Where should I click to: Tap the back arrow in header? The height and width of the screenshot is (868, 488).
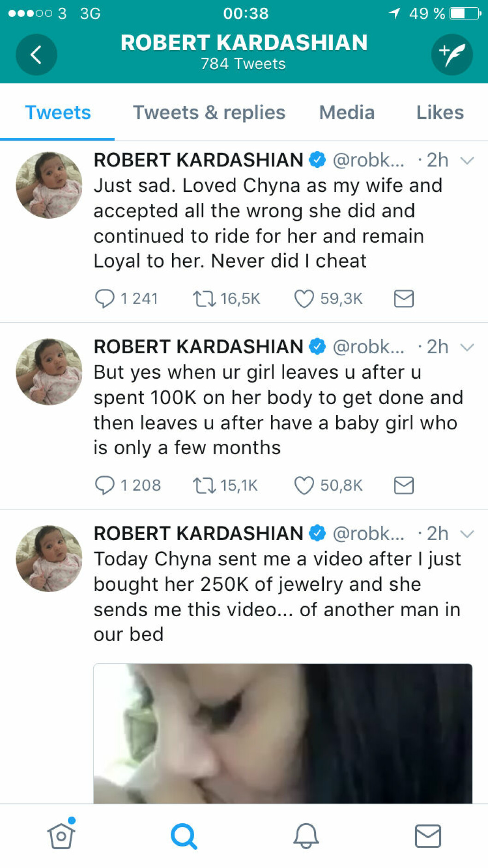tap(36, 54)
